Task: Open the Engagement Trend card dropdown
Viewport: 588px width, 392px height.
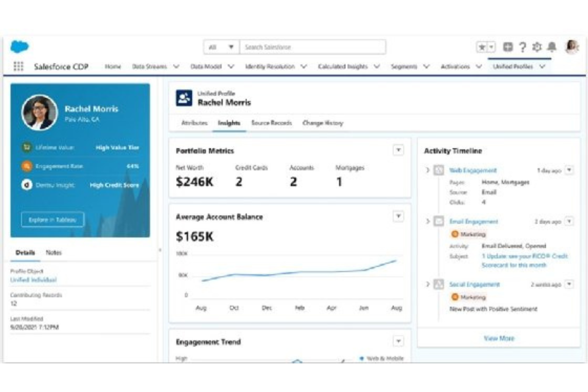Action: (398, 341)
